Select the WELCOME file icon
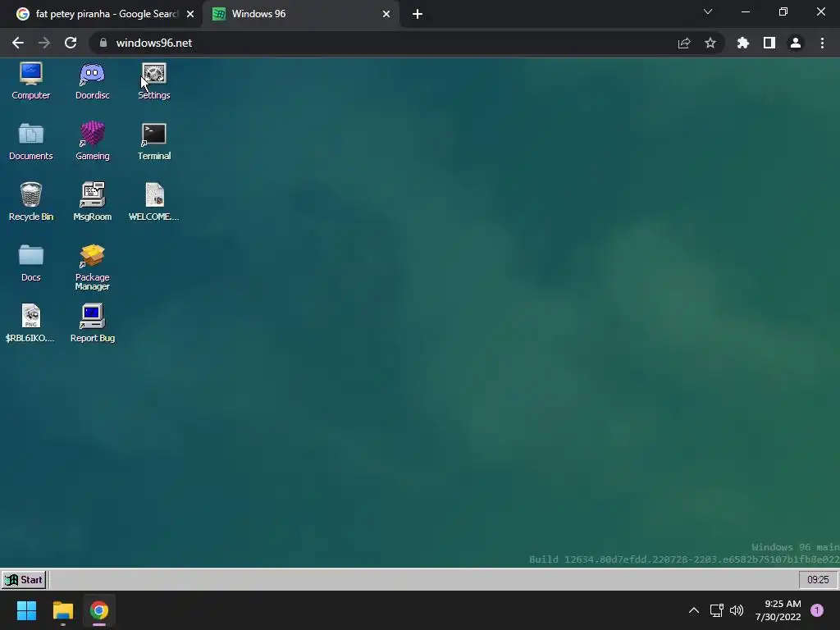The width and height of the screenshot is (840, 630). click(153, 202)
